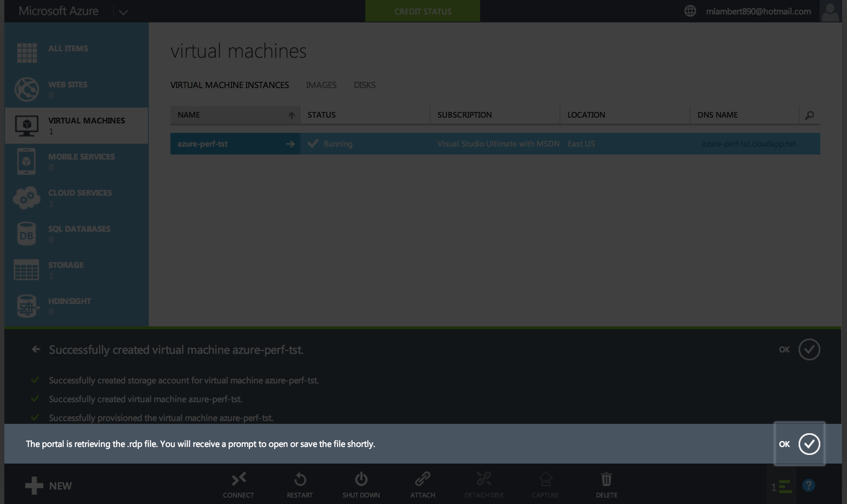
Task: Click the Connect icon in bottom toolbar
Action: pyautogui.click(x=238, y=479)
